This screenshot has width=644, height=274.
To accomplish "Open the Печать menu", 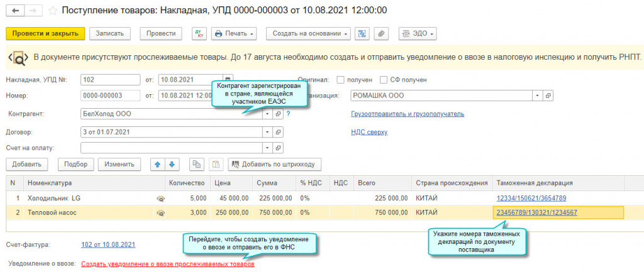I will coord(234,33).
